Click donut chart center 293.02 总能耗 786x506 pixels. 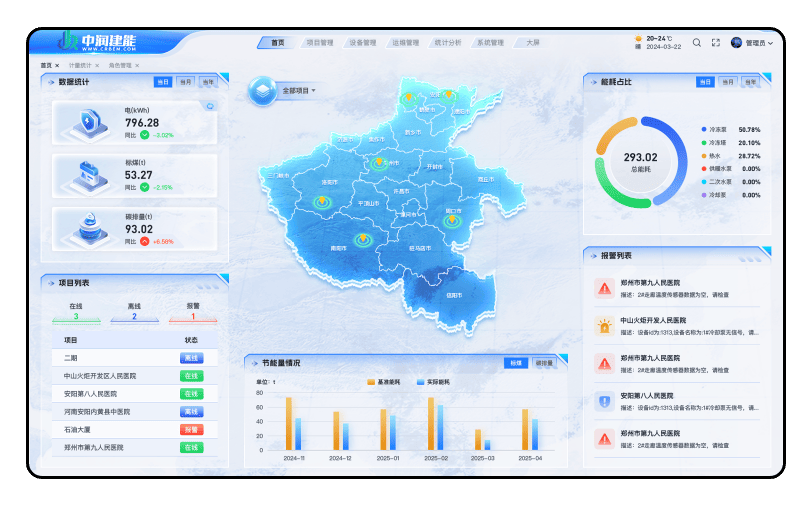(640, 162)
